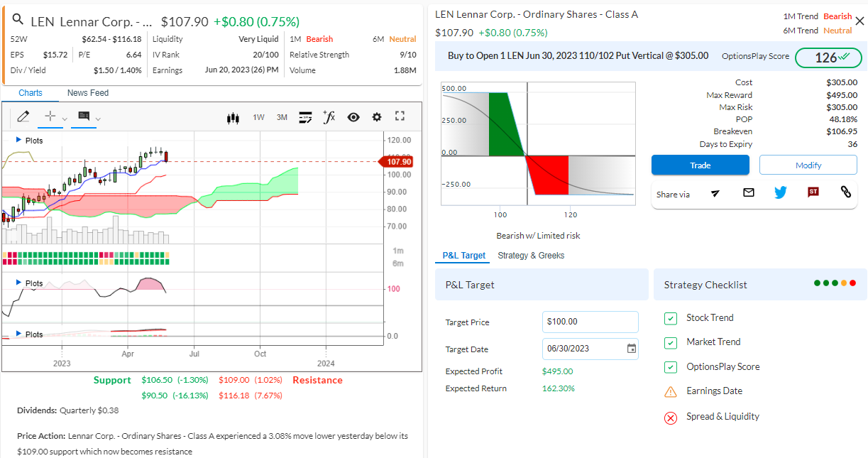Click the Dividends Quarterly $0.38 text
The height and width of the screenshot is (458, 868).
(67, 410)
